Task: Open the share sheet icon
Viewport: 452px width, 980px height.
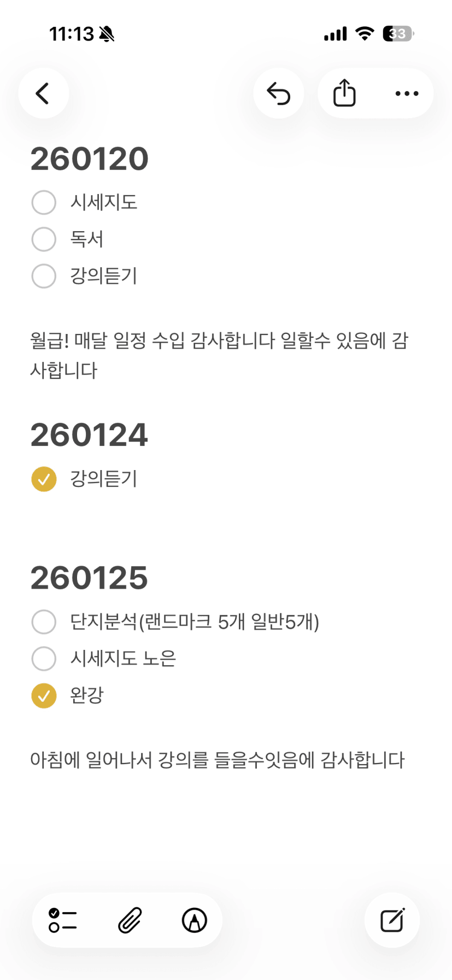Action: pyautogui.click(x=344, y=93)
